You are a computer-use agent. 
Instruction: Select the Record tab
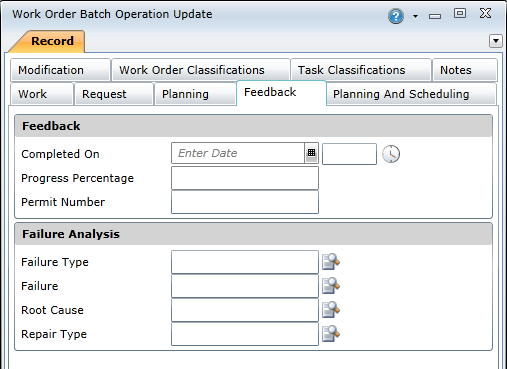(x=52, y=41)
